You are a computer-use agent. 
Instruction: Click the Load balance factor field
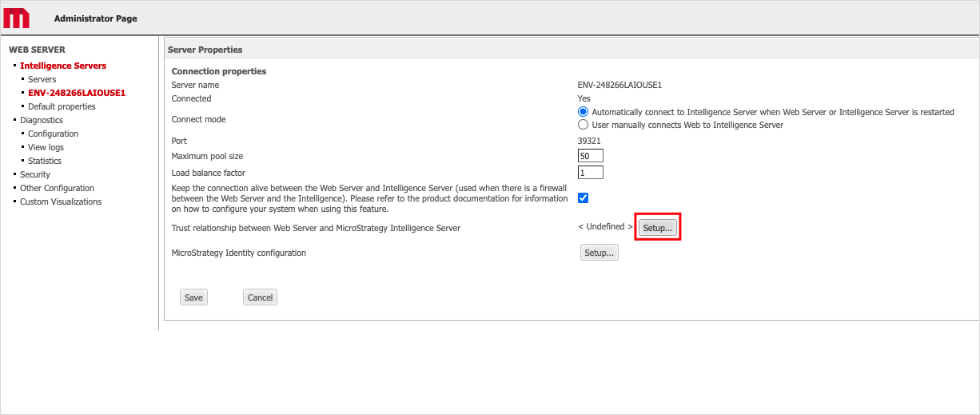[x=590, y=173]
